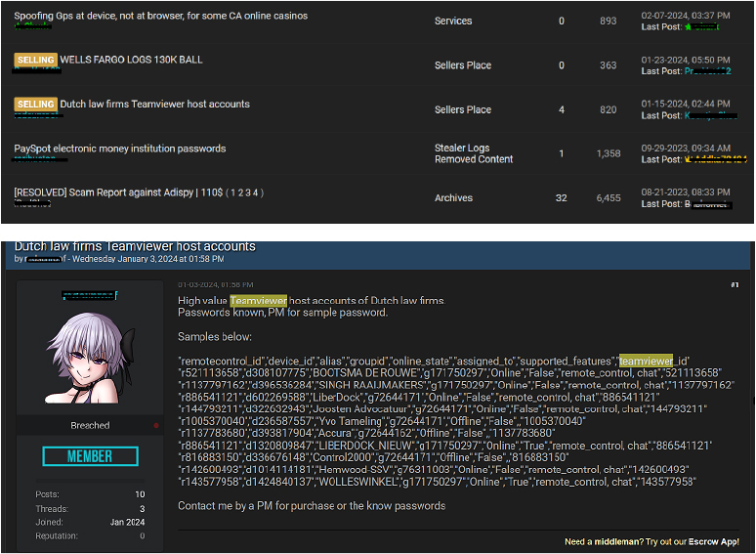Go to page 2 of Scam Report thread
Image resolution: width=756 pixels, height=554 pixels.
240,192
